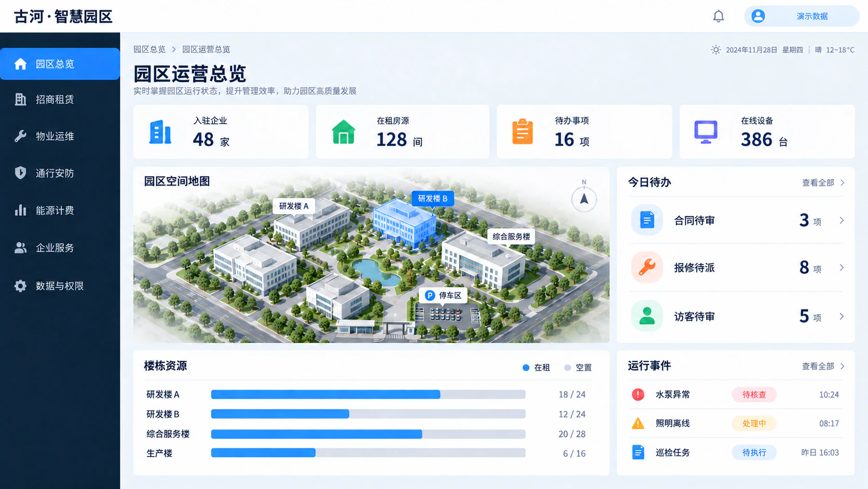Open the notification bell
The width and height of the screenshot is (868, 489).
[718, 17]
